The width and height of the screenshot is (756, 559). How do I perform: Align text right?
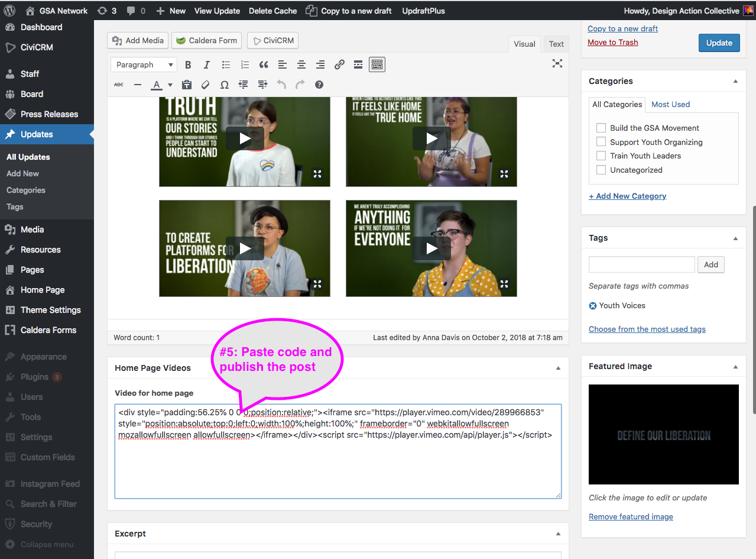(320, 64)
